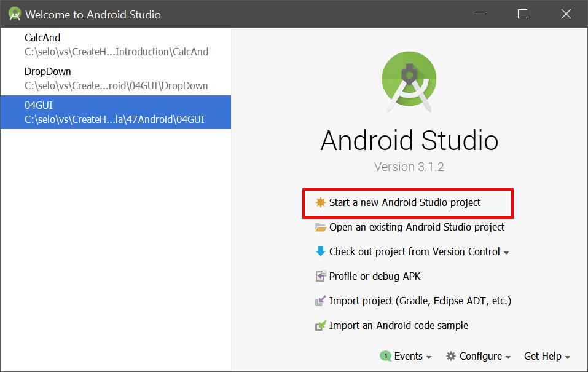This screenshot has height=372, width=588.
Task: Click the Android Studio heading text
Action: coord(409,140)
